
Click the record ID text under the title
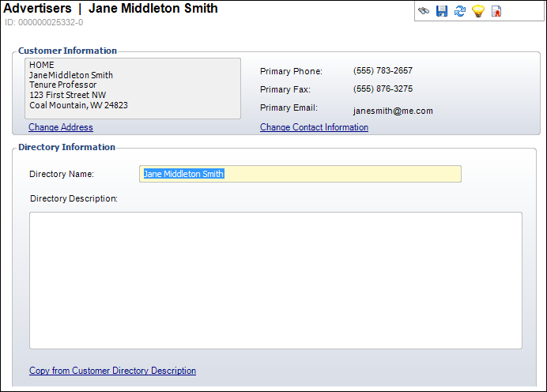pos(43,22)
